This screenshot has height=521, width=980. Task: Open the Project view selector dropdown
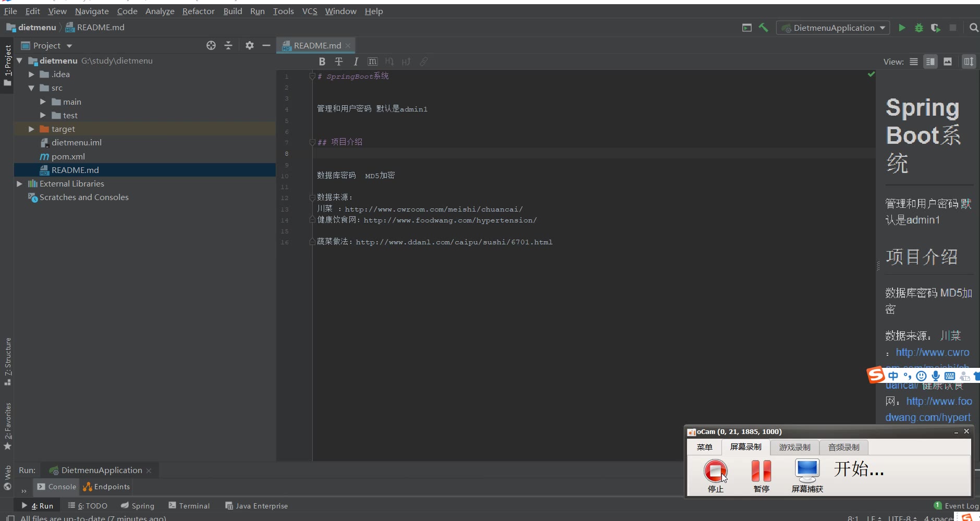coord(46,45)
